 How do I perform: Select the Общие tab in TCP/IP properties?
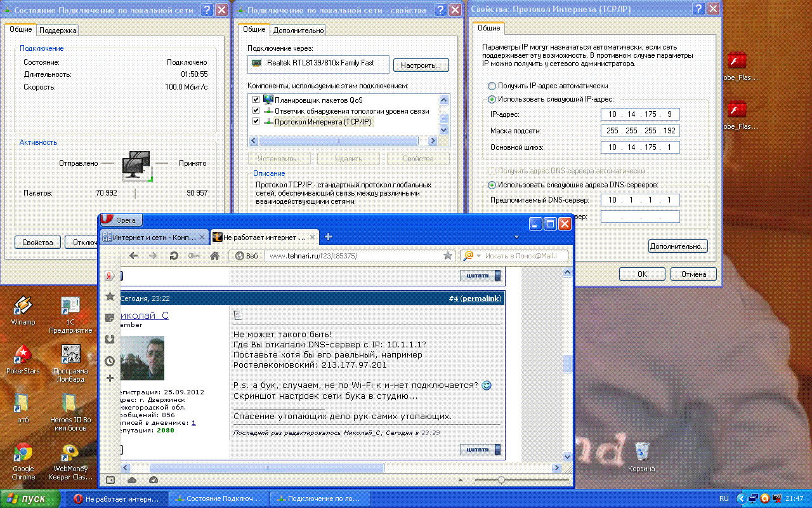pyautogui.click(x=488, y=28)
